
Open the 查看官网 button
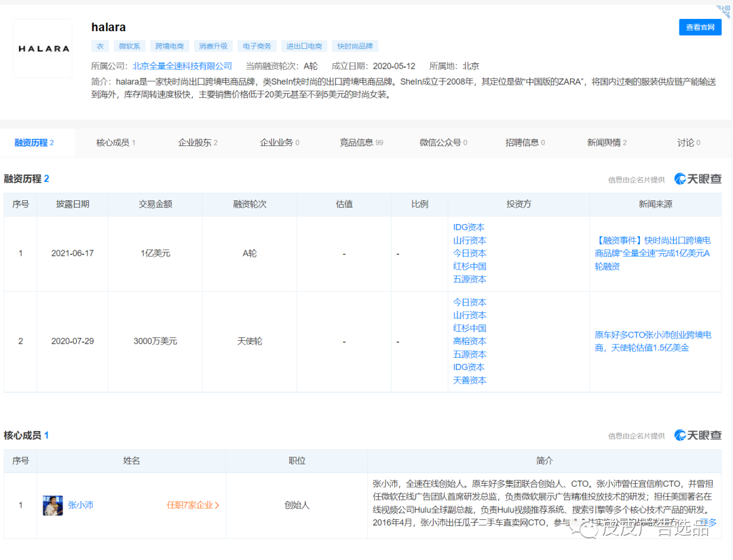[x=700, y=27]
